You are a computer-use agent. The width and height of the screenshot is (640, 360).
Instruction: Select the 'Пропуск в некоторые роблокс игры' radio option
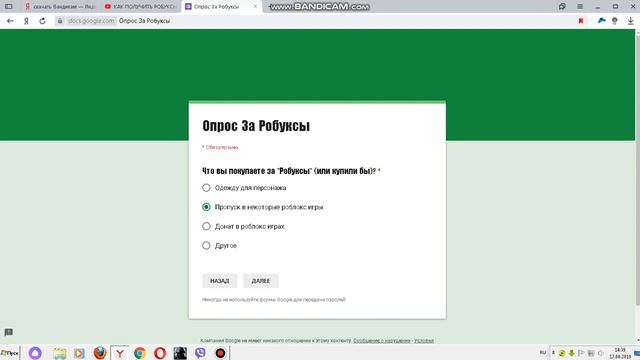(206, 207)
